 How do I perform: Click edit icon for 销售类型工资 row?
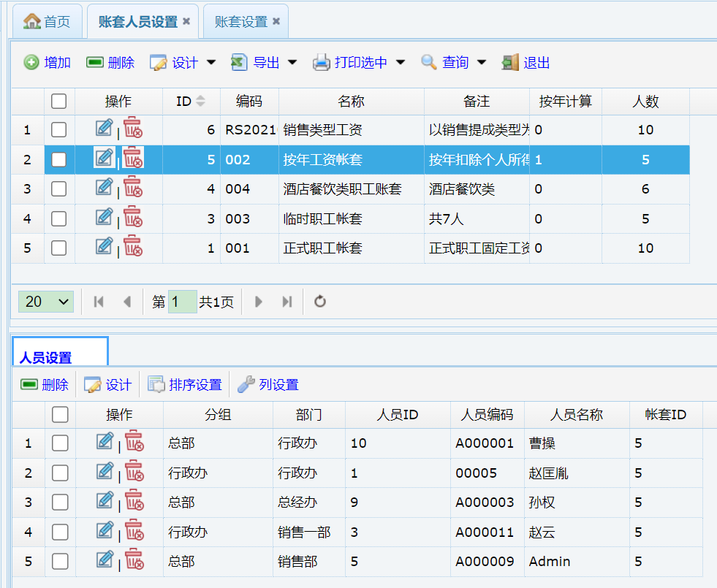point(104,129)
